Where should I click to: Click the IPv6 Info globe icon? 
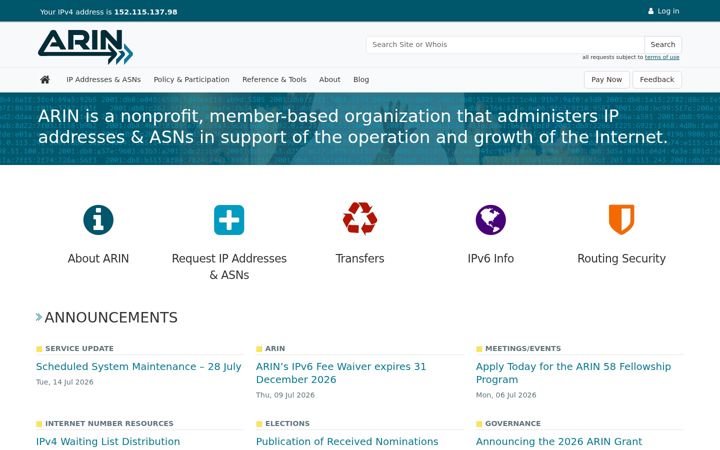[x=491, y=220]
